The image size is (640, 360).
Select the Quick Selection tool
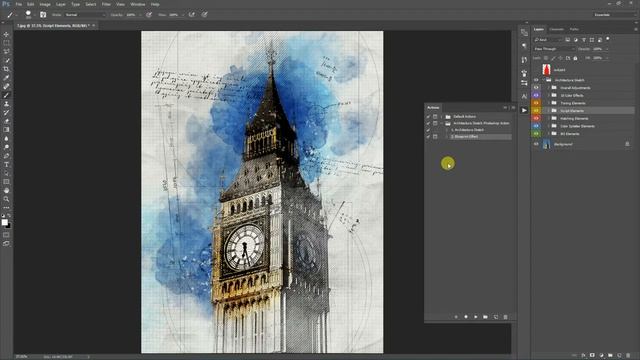(x=6, y=60)
